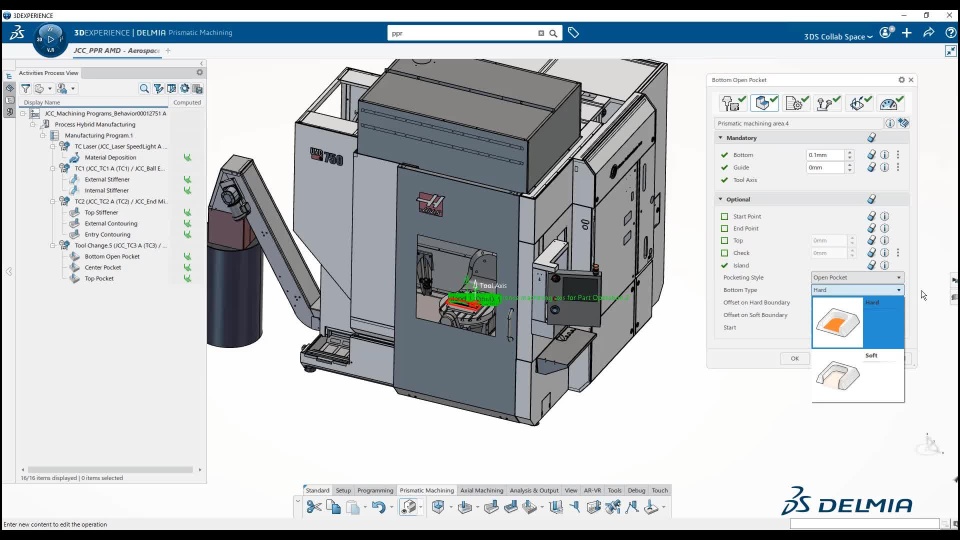Enable the End Point checkbox
The width and height of the screenshot is (960, 540).
coord(725,228)
